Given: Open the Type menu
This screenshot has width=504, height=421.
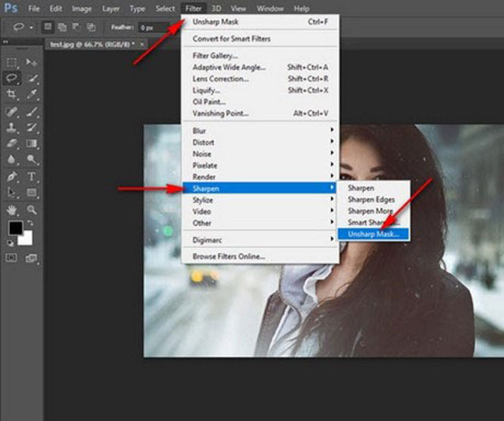Looking at the screenshot, I should [137, 8].
